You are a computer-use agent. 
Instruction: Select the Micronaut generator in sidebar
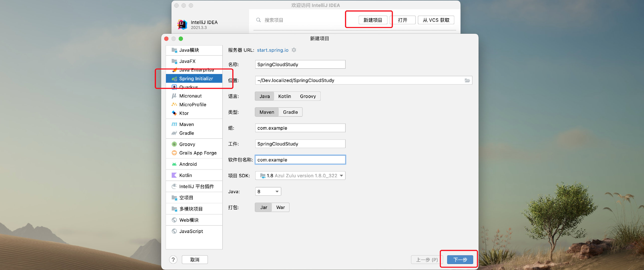pyautogui.click(x=190, y=96)
